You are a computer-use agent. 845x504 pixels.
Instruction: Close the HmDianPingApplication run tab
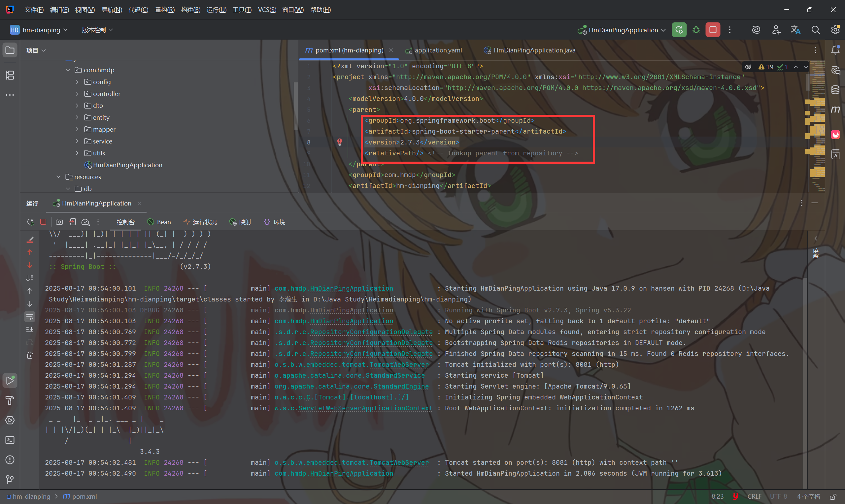click(x=139, y=204)
